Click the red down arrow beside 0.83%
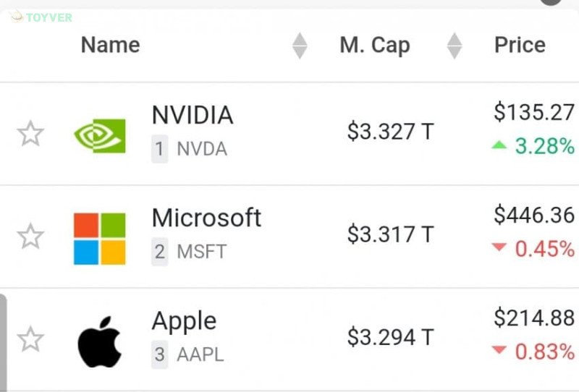The height and width of the screenshot is (392, 579). tap(499, 351)
